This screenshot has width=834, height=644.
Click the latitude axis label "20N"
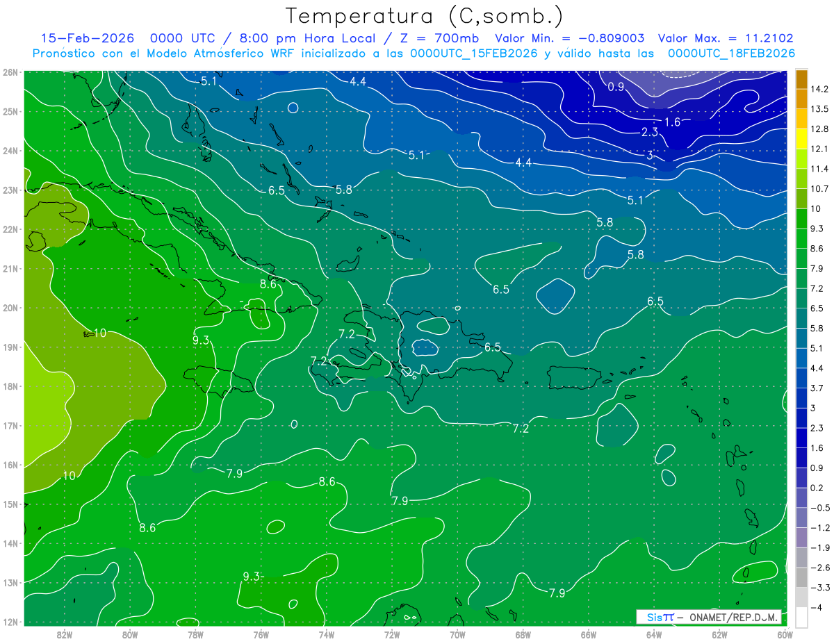coord(10,308)
